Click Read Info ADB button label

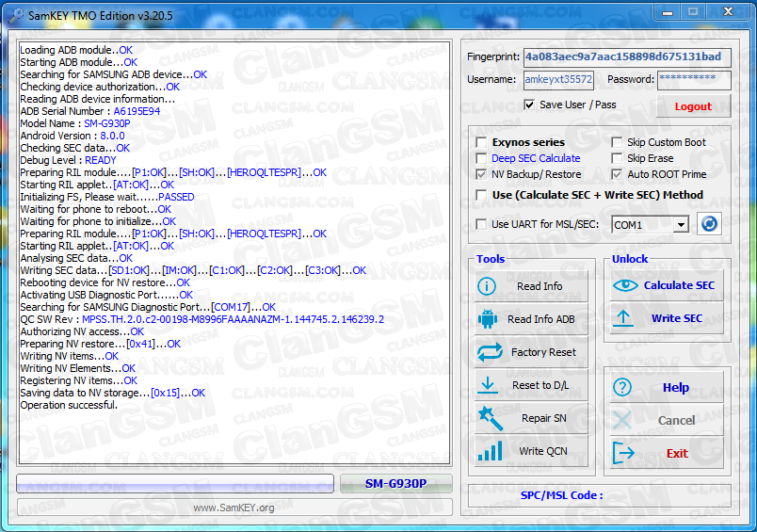point(540,319)
